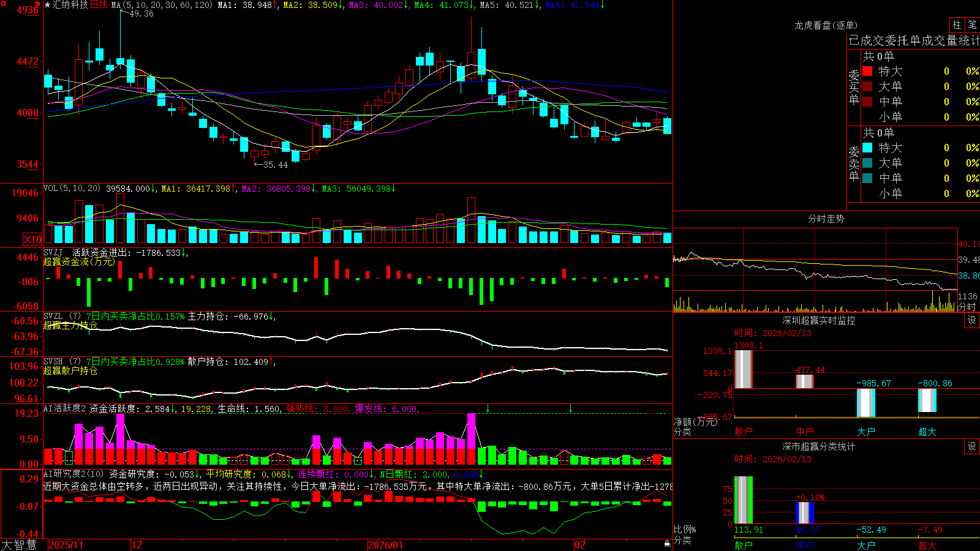Select the AI活跃度2 indicator label

64,408
